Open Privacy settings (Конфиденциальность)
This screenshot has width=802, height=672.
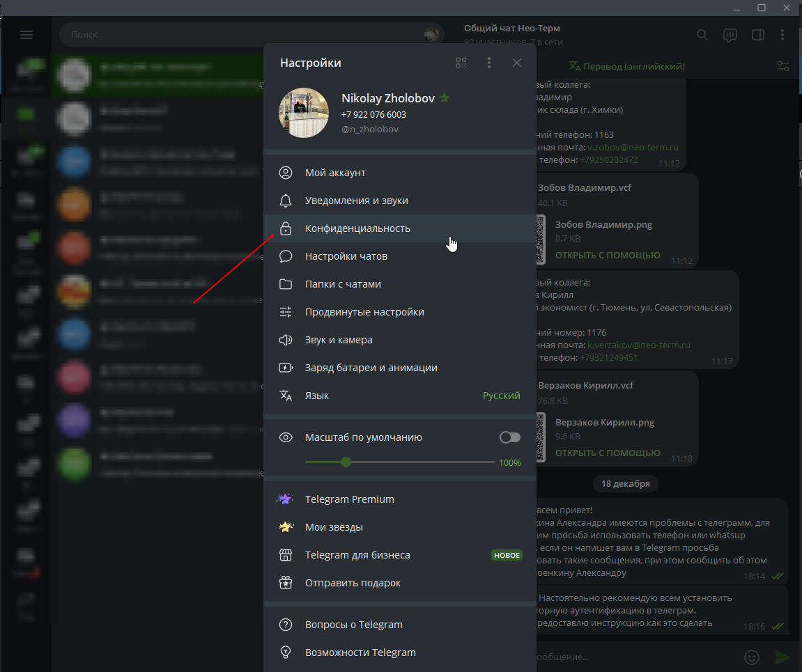coord(400,228)
